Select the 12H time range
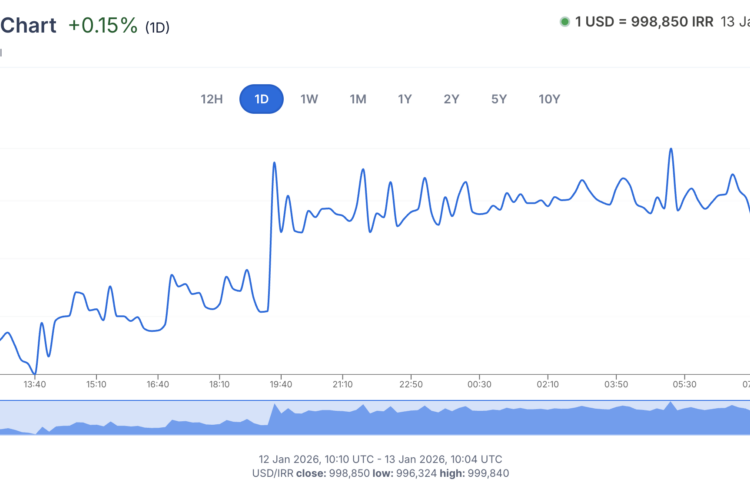The image size is (750, 489). pyautogui.click(x=211, y=99)
